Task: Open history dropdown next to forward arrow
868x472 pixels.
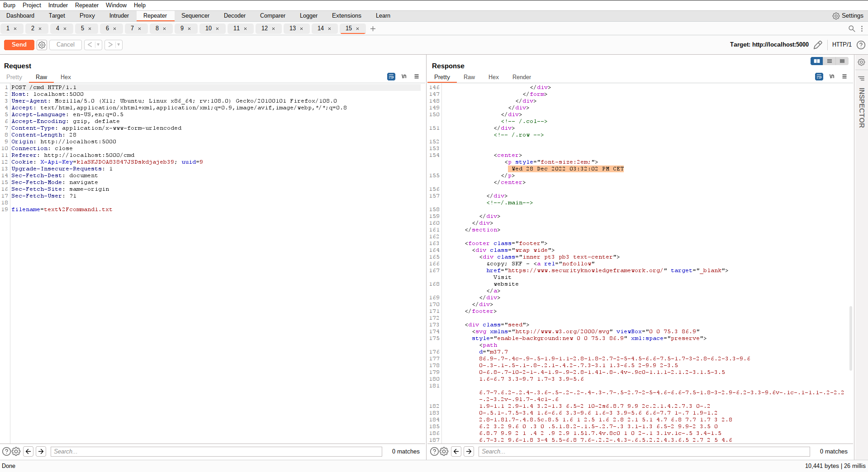Action: [119, 45]
